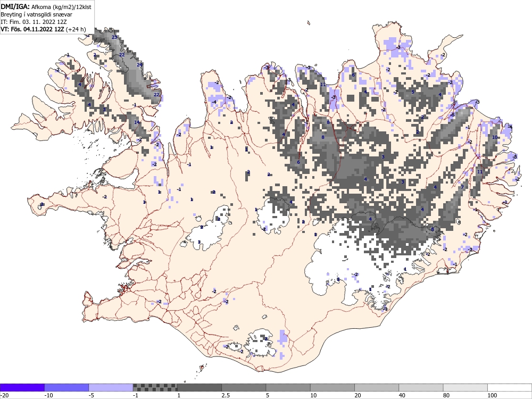
Task: Click the "80" legend scale label
Action: click(x=446, y=395)
